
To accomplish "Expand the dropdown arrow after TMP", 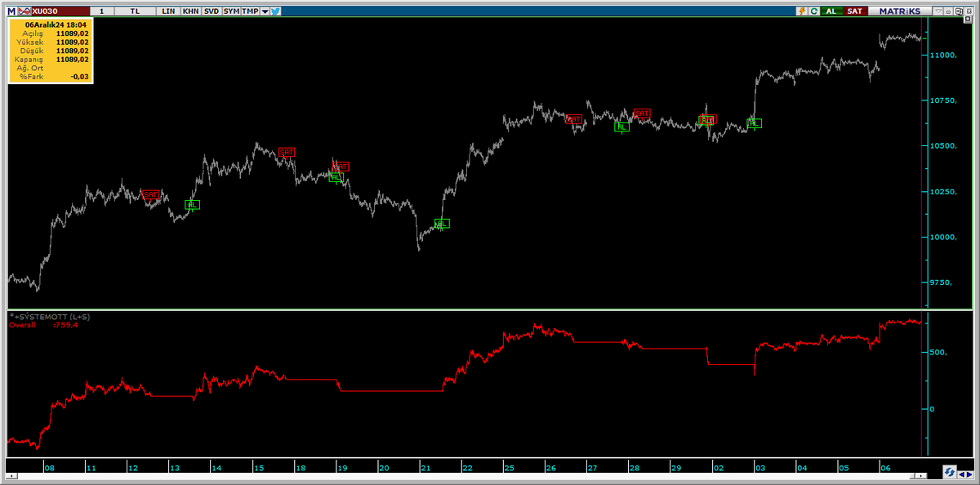I will pyautogui.click(x=265, y=11).
